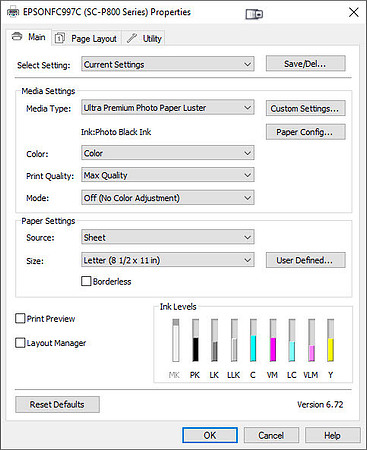367x450 pixels.
Task: Open the paper Size dropdown
Action: [x=168, y=260]
